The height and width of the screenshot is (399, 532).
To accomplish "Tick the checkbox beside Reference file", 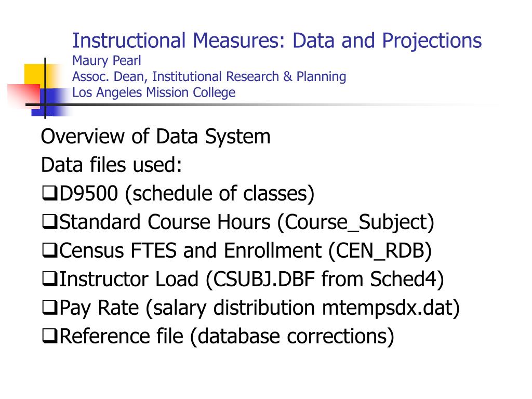I will (x=50, y=336).
